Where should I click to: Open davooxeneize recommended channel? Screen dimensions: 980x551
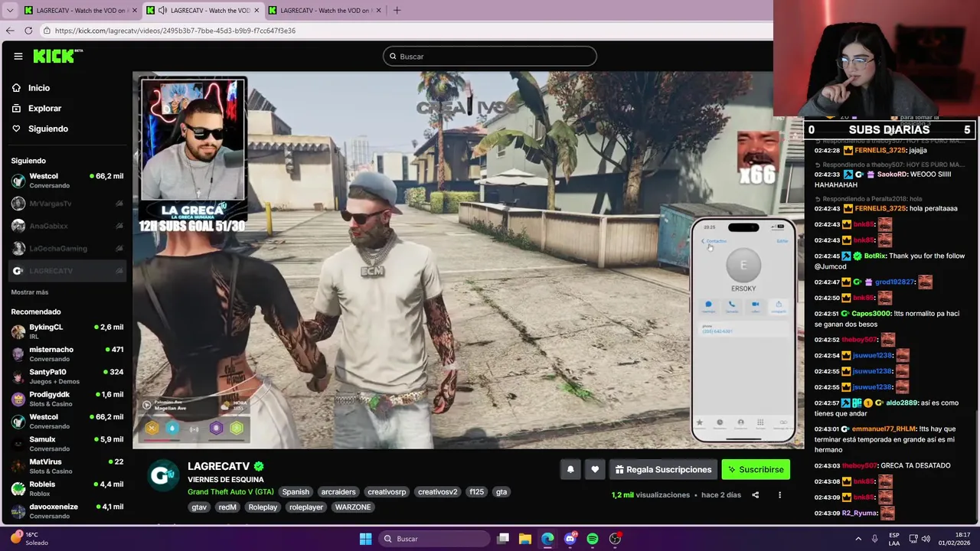[67, 511]
